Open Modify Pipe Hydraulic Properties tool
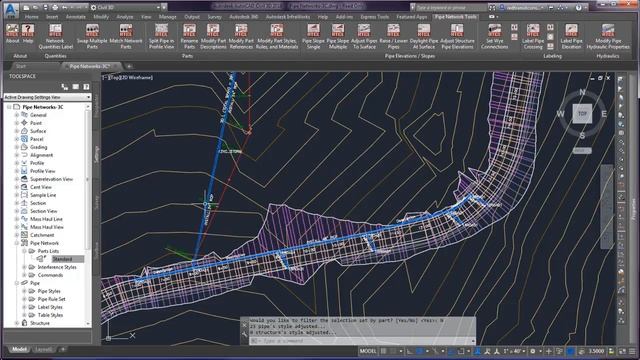Viewport: 640px width, 360px height. pos(608,36)
